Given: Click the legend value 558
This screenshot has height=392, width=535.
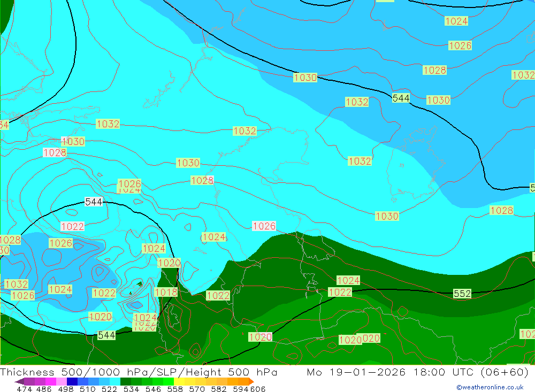Looking at the screenshot, I should click(x=175, y=389).
